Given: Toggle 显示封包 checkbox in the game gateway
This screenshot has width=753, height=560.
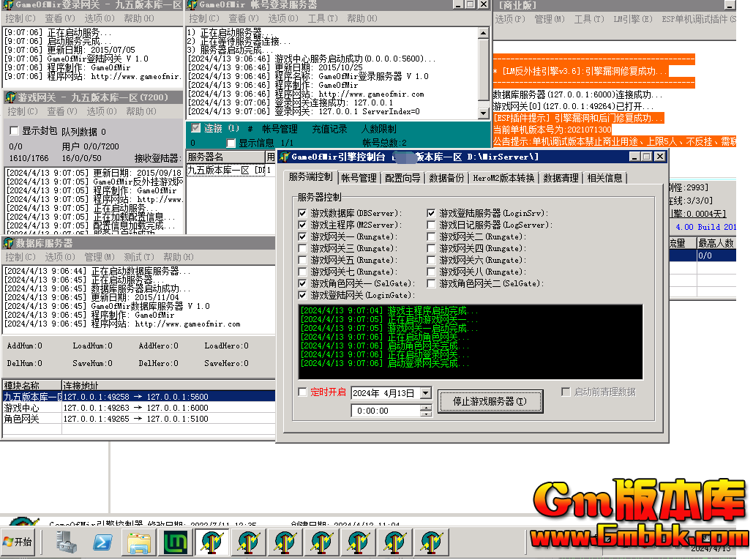Looking at the screenshot, I should 14,131.
